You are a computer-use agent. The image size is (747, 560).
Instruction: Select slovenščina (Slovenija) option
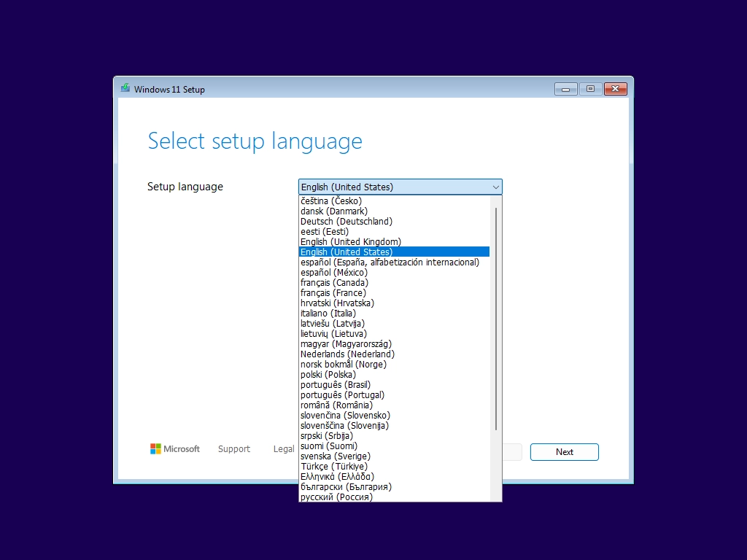(394, 426)
